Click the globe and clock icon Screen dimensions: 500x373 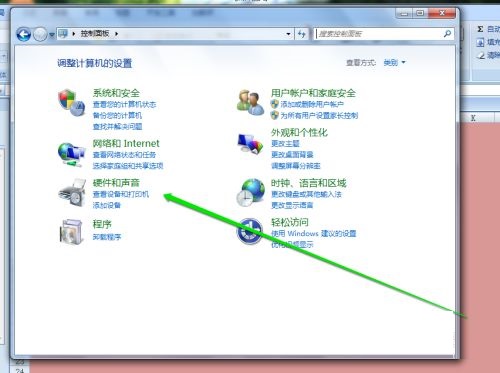click(x=251, y=193)
